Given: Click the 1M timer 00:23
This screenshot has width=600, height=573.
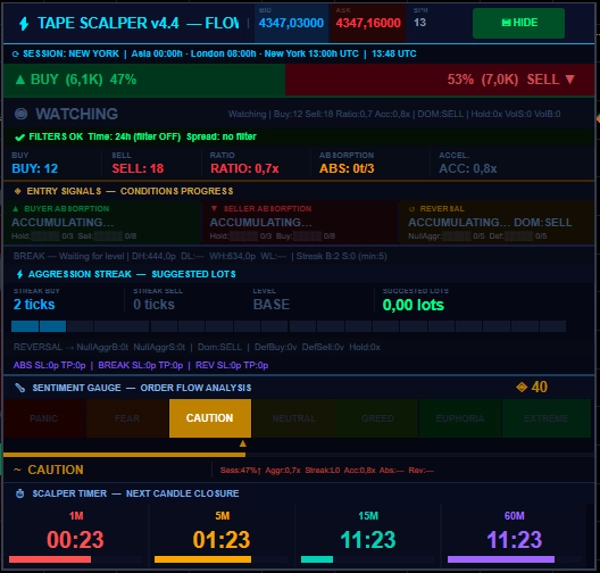Looking at the screenshot, I should 75,540.
